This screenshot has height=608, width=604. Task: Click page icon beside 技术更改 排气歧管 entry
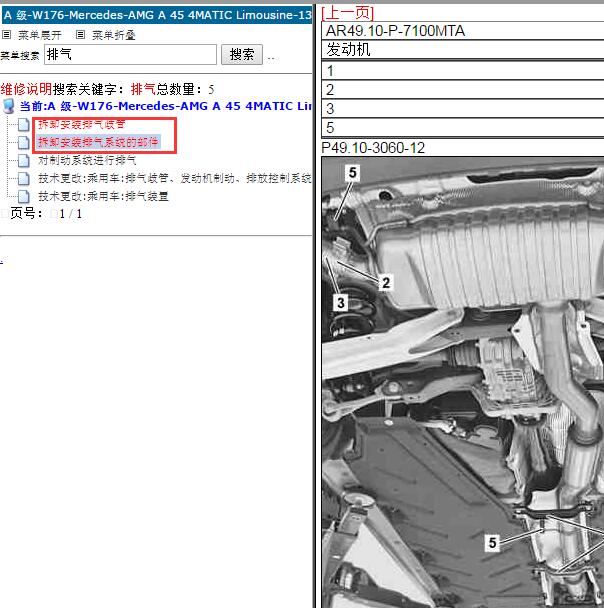click(x=24, y=178)
